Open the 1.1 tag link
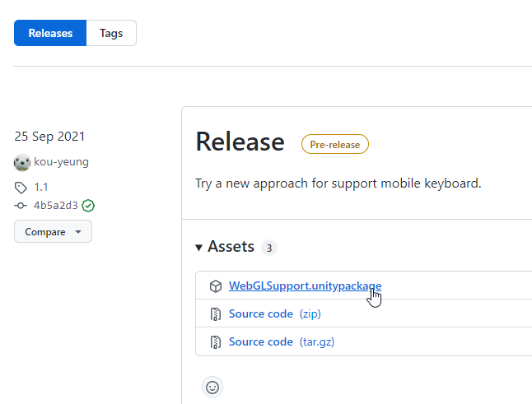Image resolution: width=532 pixels, height=404 pixels. pyautogui.click(x=40, y=187)
